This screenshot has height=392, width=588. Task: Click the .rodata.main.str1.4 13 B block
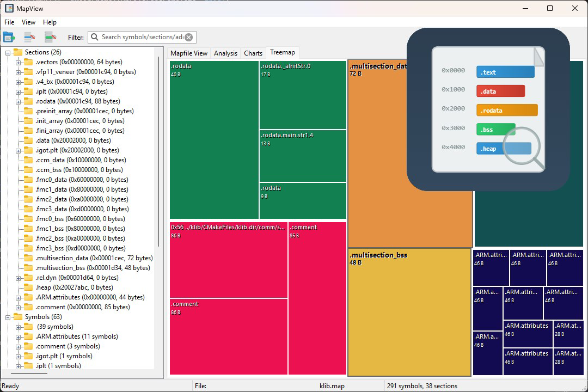point(303,156)
